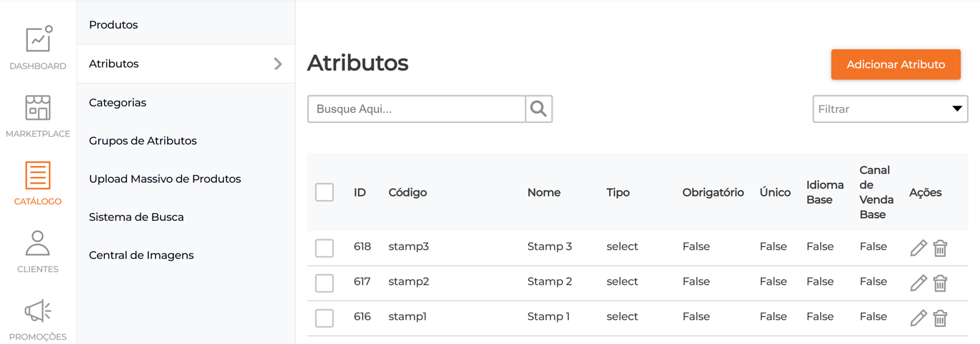Open Produtos in the catalog submenu

[x=114, y=25]
